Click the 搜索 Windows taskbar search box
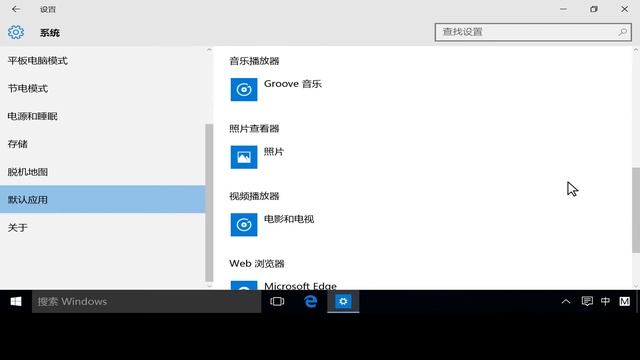This screenshot has height=360, width=640. pos(147,302)
